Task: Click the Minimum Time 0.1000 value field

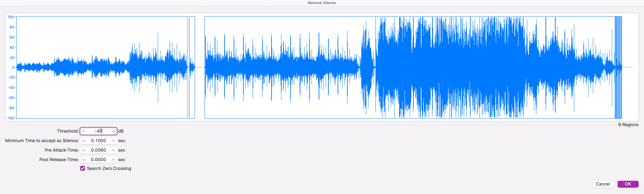Action: [x=98, y=141]
